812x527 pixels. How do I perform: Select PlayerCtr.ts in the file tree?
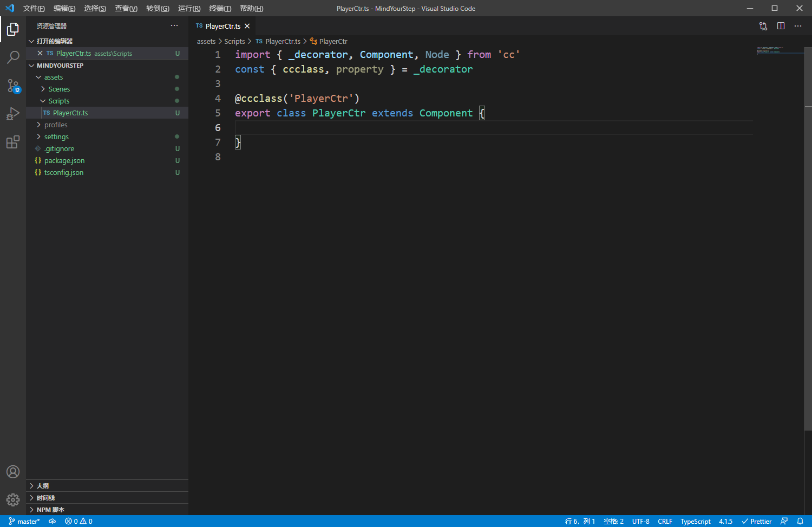click(x=107, y=113)
